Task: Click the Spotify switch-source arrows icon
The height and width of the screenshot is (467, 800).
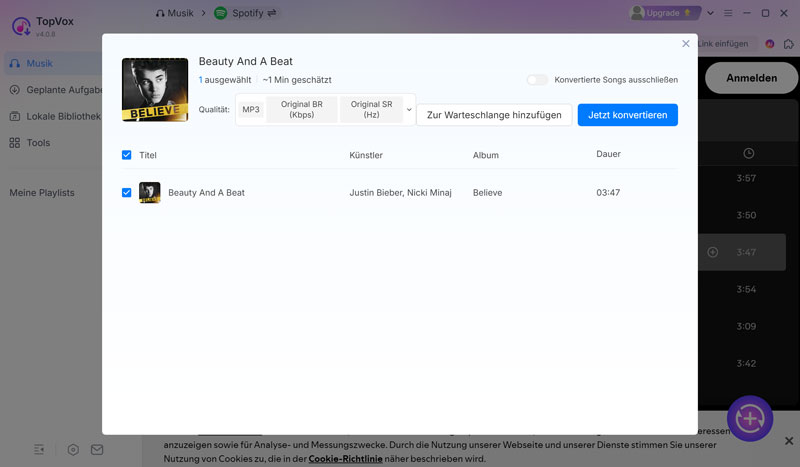Action: point(273,13)
